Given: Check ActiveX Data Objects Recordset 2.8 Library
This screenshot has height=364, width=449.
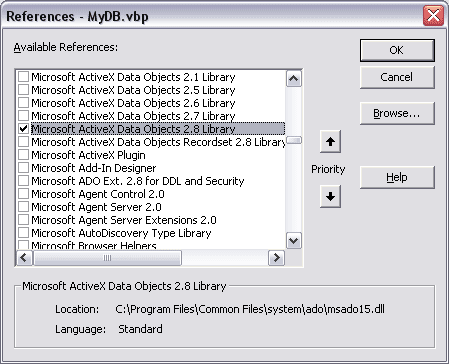Looking at the screenshot, I should (x=23, y=142).
